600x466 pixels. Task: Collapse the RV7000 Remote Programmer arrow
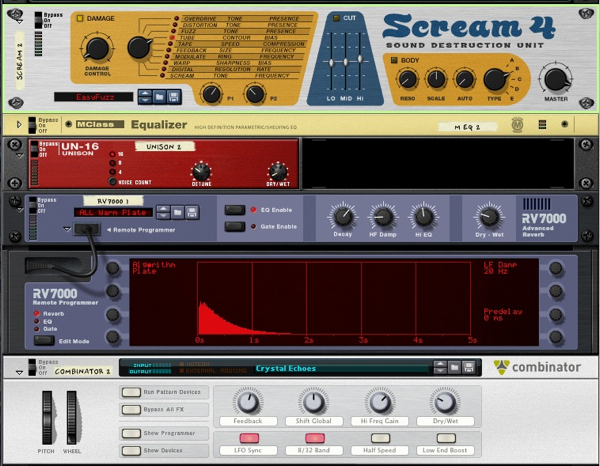pos(67,229)
